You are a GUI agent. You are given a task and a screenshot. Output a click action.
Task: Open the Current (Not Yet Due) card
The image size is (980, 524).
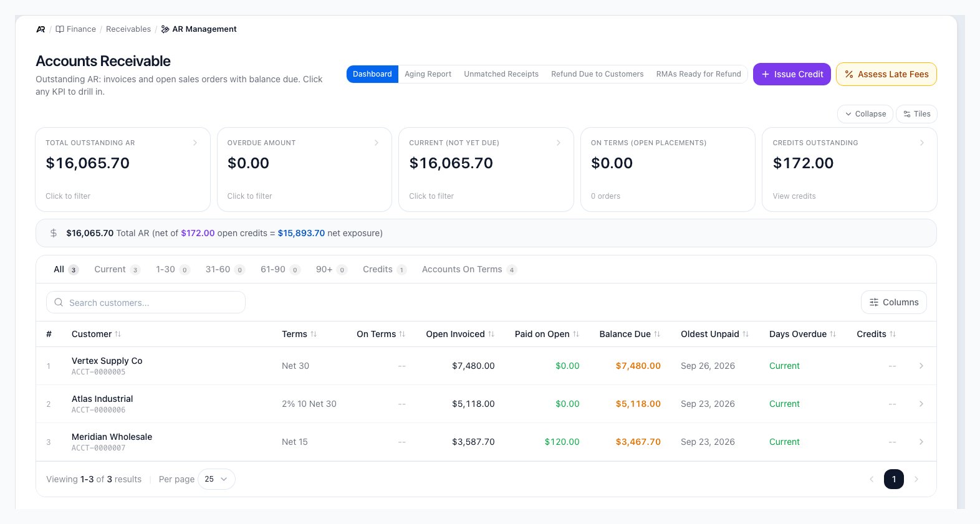[x=486, y=169]
